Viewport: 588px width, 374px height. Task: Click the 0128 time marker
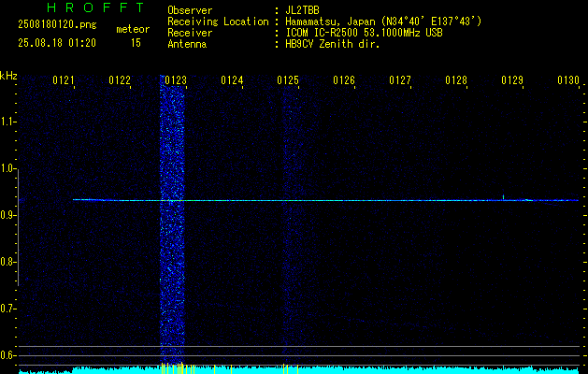click(456, 80)
